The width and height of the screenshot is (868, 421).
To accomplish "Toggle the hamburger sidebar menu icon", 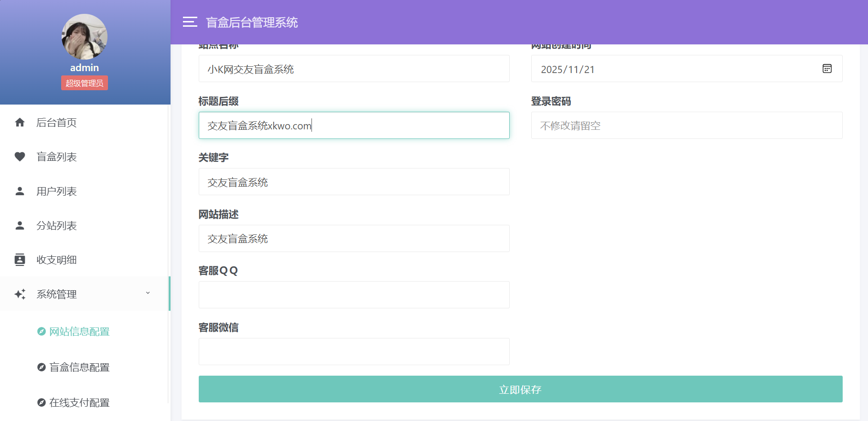I will coord(190,22).
